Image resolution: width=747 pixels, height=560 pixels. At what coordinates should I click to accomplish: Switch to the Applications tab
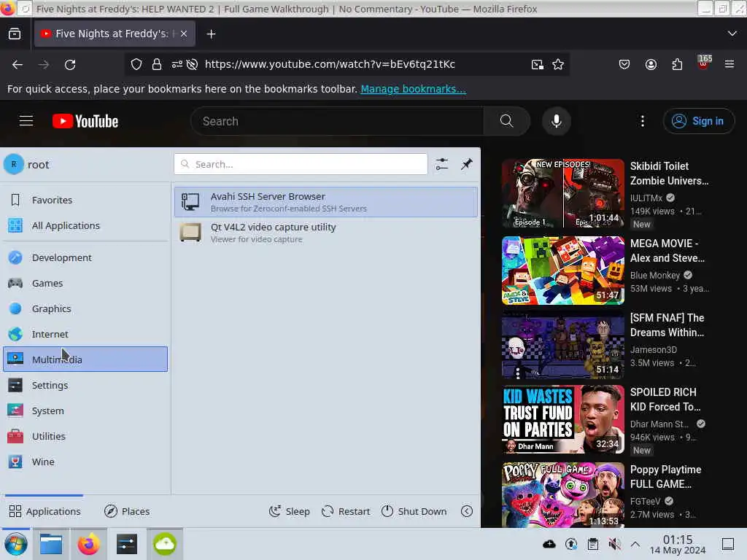point(44,511)
